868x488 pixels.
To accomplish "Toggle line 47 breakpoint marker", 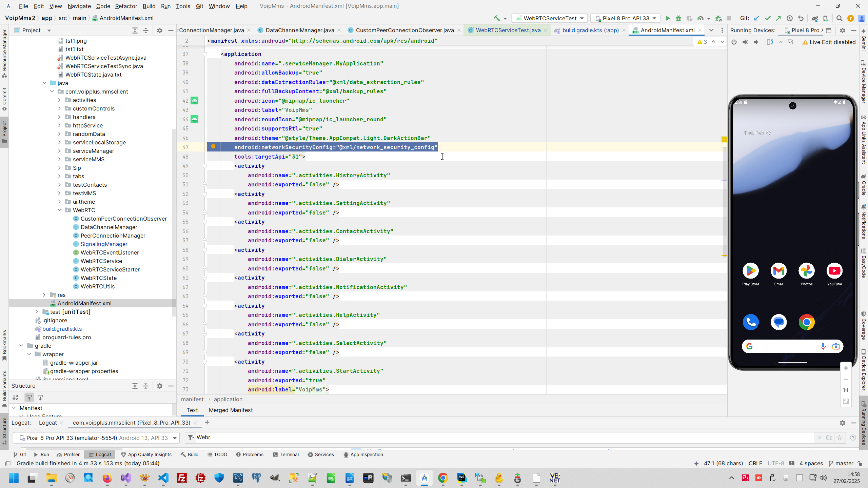I will (213, 147).
